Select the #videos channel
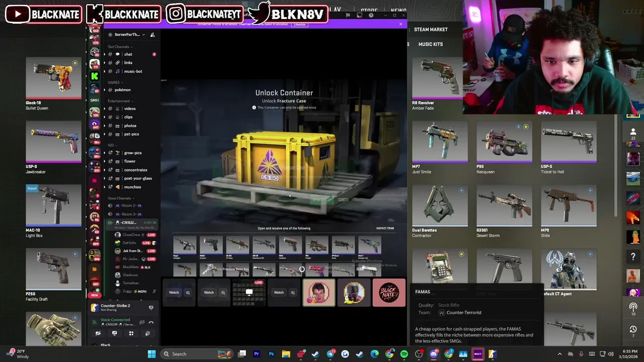This screenshot has width=644, height=362. point(131,109)
